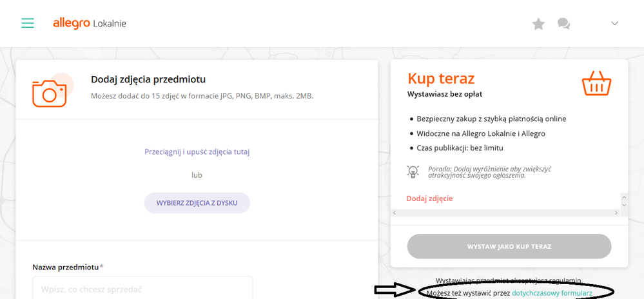Click the Allegro Lokalnie logo
This screenshot has width=644, height=299.
pyautogui.click(x=89, y=23)
